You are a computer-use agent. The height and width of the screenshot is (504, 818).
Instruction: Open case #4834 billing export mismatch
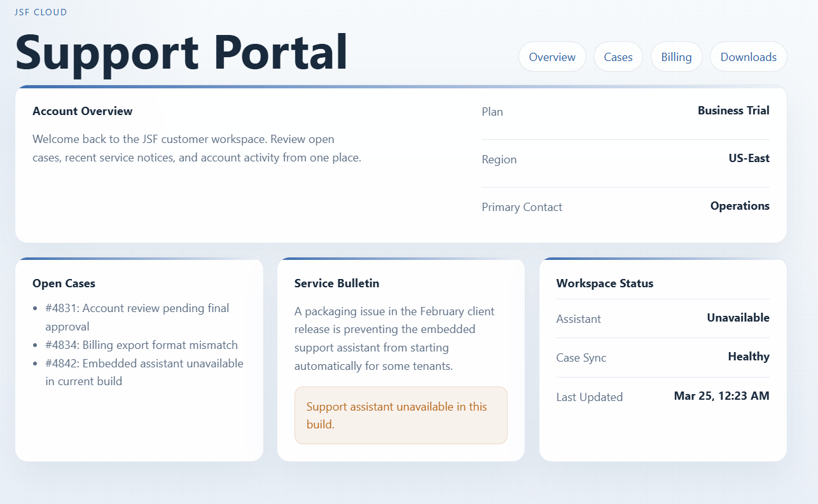tap(141, 344)
